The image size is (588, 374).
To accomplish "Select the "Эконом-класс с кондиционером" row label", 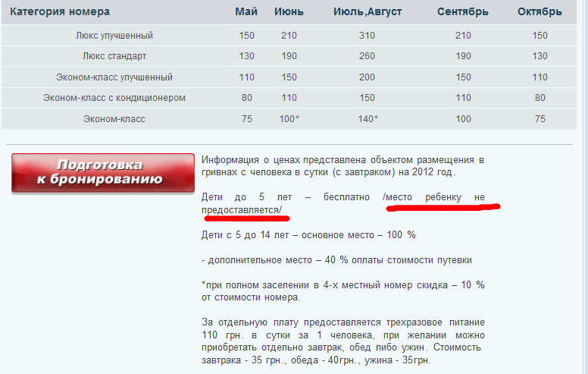I will (x=114, y=98).
